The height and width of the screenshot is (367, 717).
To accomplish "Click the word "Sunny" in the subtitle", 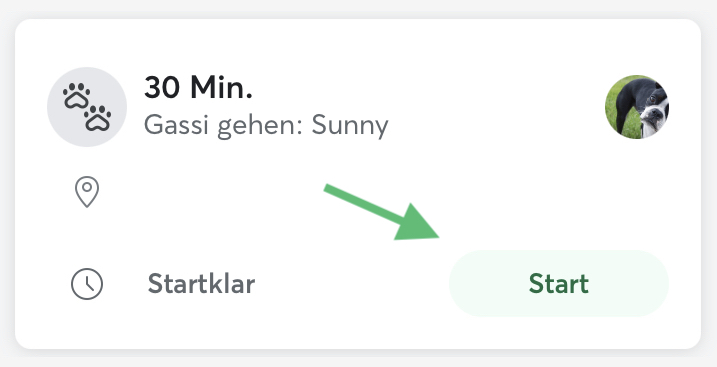I will [x=350, y=126].
